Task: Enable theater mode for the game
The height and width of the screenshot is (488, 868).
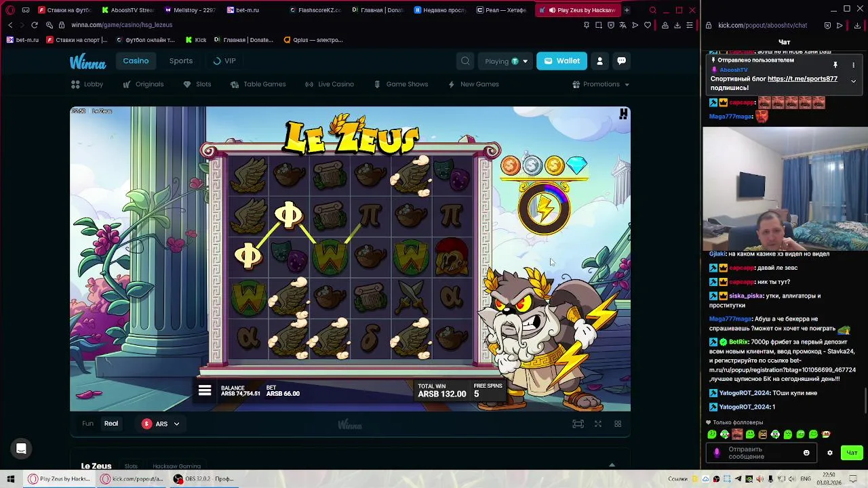Action: coord(578,424)
